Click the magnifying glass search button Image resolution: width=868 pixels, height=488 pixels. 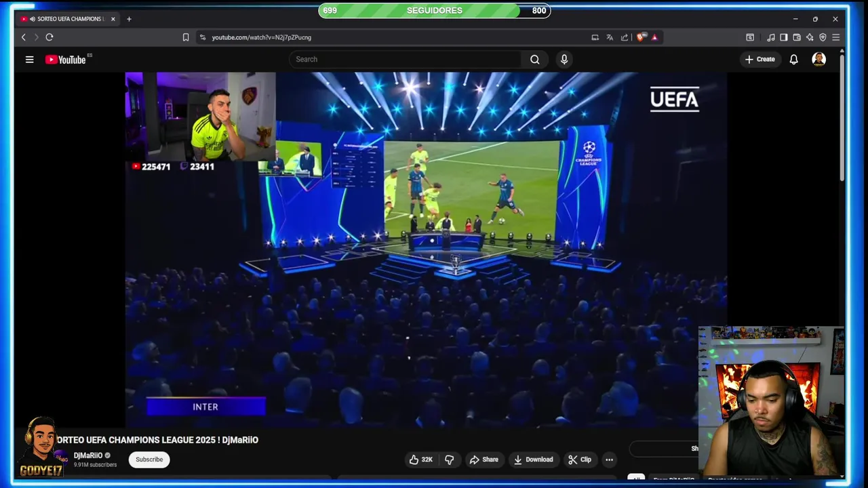(x=535, y=60)
